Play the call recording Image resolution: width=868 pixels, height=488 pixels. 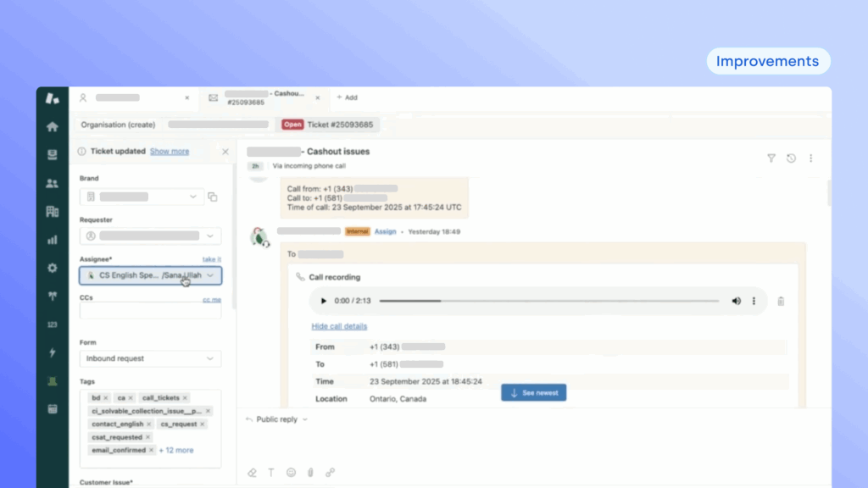(323, 301)
